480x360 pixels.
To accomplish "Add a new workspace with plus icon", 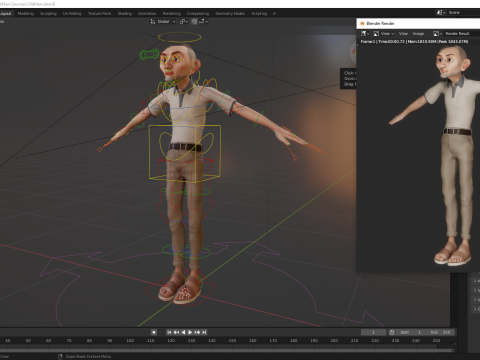I will pos(274,13).
